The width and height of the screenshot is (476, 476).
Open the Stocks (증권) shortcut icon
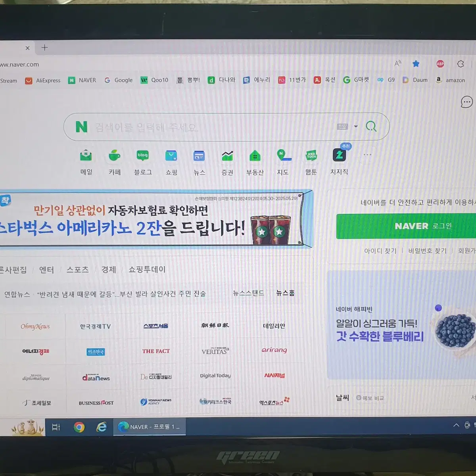click(x=227, y=155)
